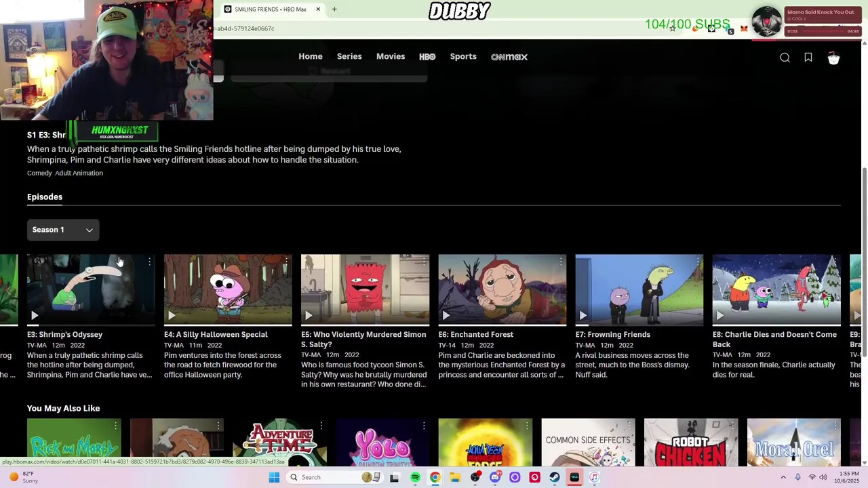Open options menu on E8 Charlie Dies thumbnail
This screenshot has height=488, width=868.
pyautogui.click(x=834, y=262)
